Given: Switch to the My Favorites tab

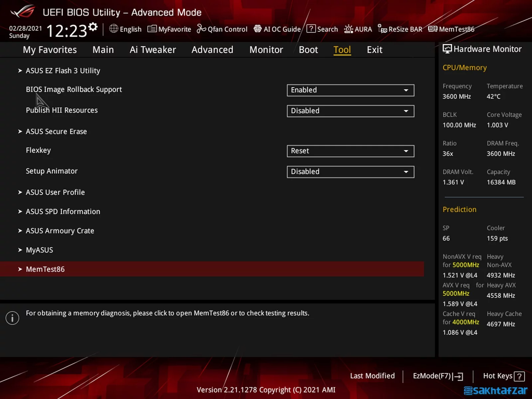Looking at the screenshot, I should tap(50, 50).
